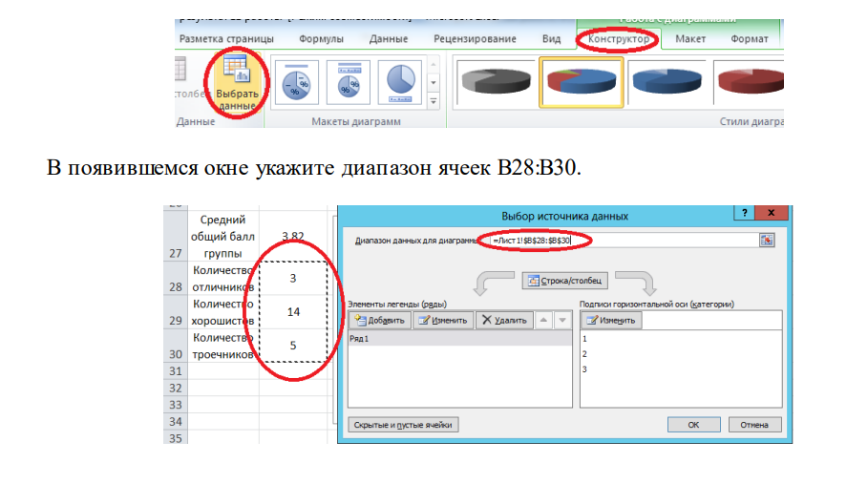Image resolution: width=868 pixels, height=484 pixels.
Task: Apply the gray 3D pie chart style
Action: click(490, 83)
